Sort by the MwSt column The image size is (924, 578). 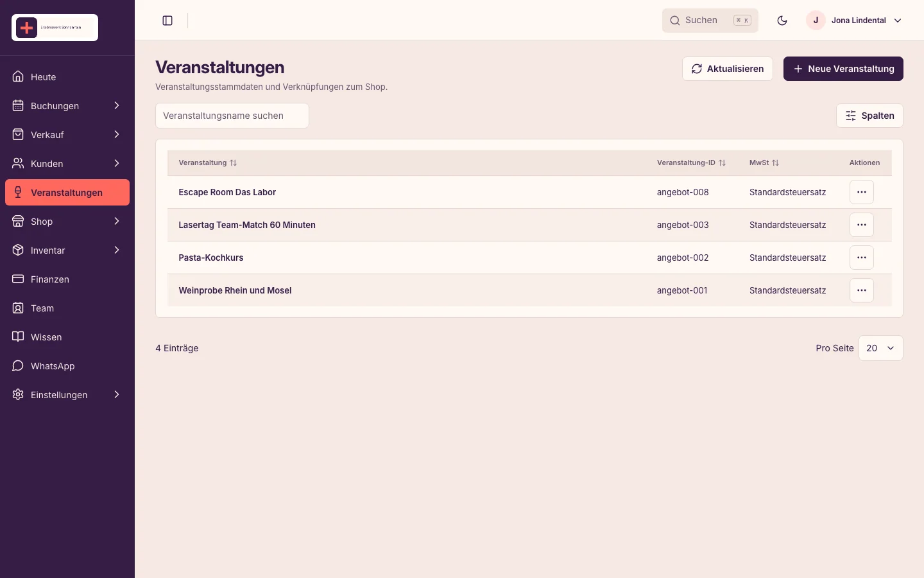764,163
